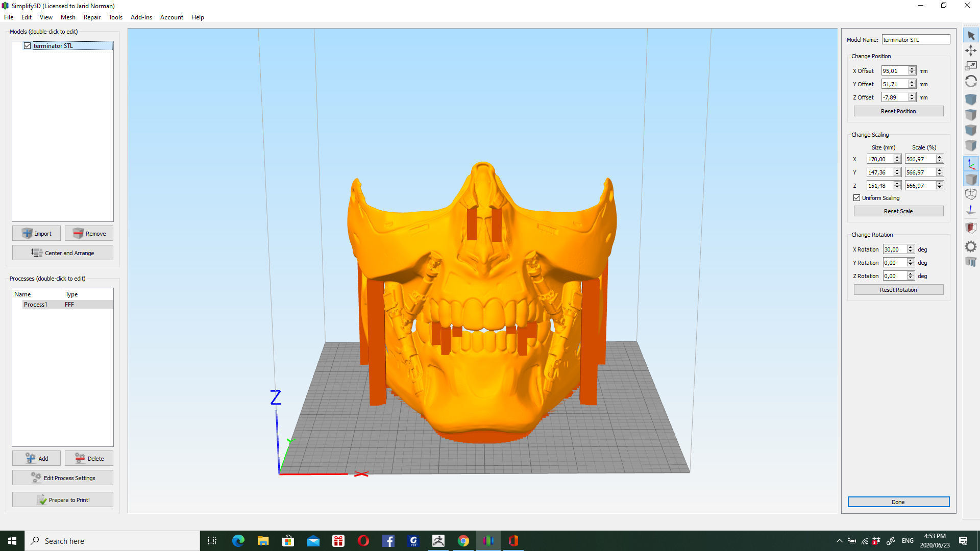The width and height of the screenshot is (980, 551).
Task: Click the Delete process button
Action: click(89, 459)
